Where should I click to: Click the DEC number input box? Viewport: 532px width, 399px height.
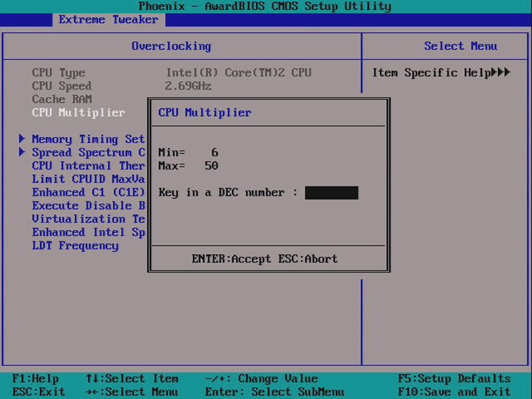pos(331,192)
